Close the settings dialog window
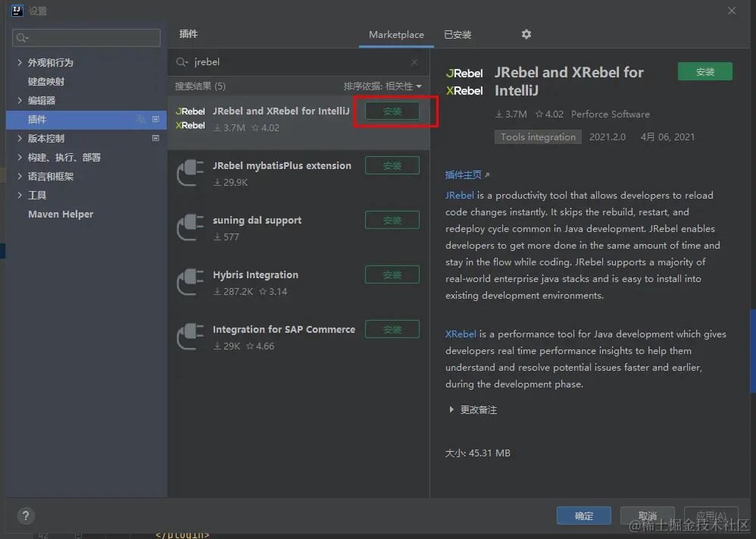 pyautogui.click(x=732, y=11)
